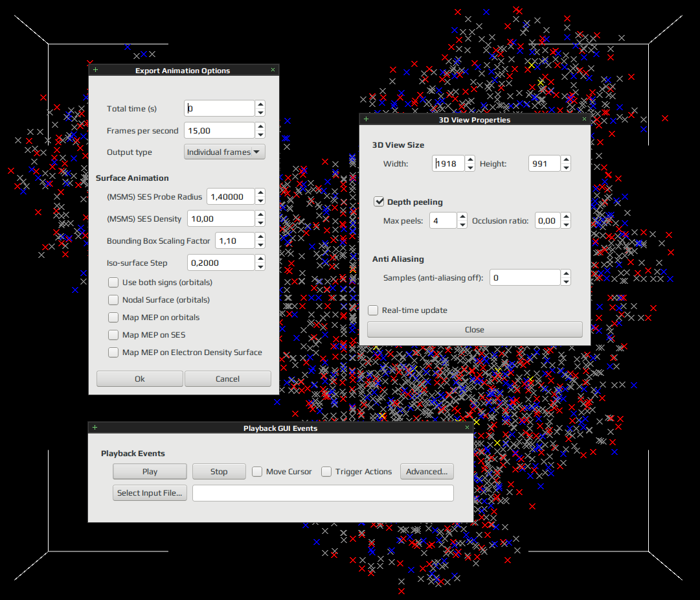Enable Map MEP on Electron Density Surface
Screen dimensions: 700x600
[113, 352]
